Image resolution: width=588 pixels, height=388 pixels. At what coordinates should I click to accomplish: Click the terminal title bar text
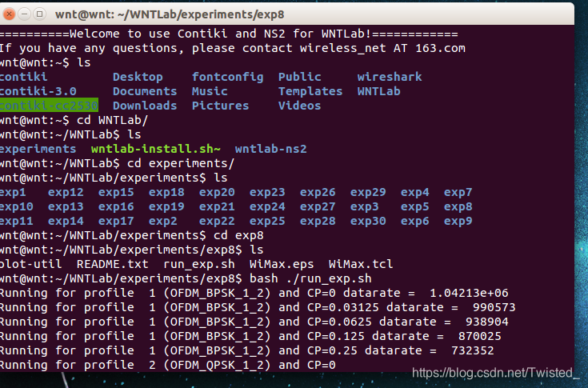pos(170,14)
